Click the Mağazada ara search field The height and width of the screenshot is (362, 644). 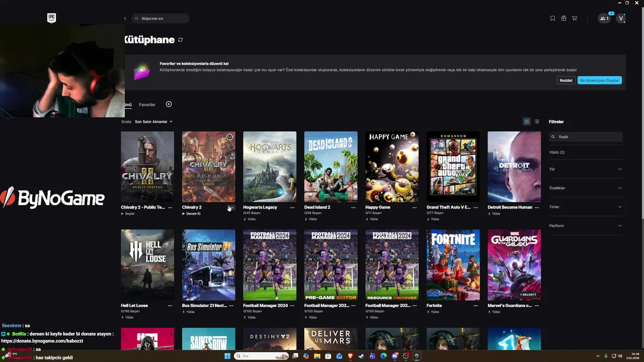(x=160, y=19)
